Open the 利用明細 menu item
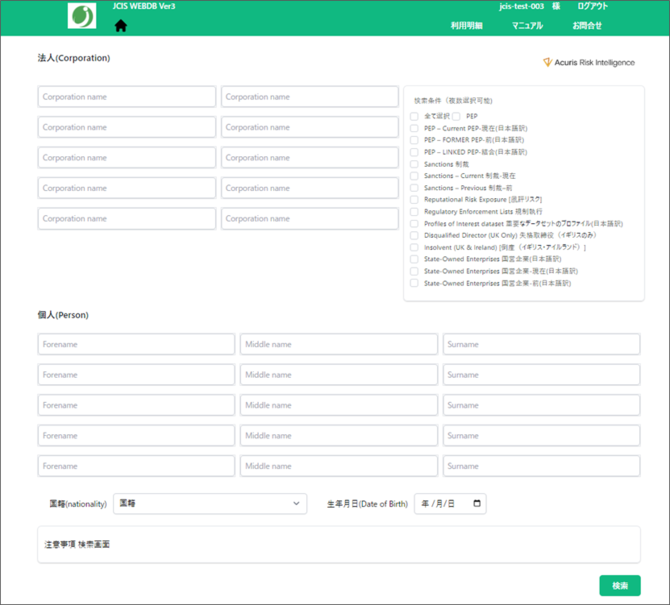 pyautogui.click(x=466, y=26)
